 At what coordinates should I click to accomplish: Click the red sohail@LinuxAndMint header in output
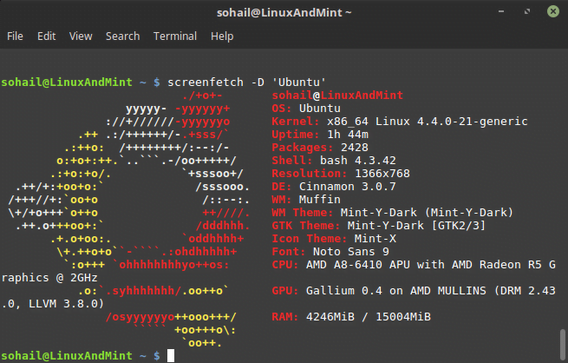click(x=337, y=95)
